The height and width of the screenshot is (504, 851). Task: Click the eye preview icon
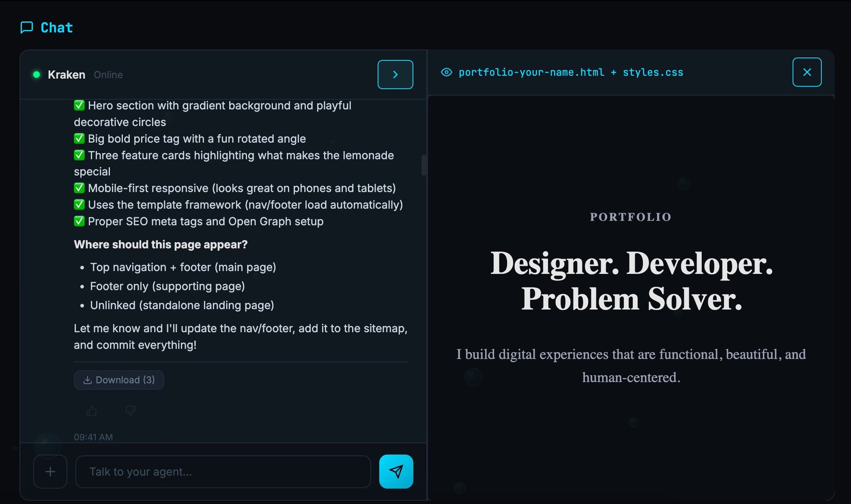(446, 72)
